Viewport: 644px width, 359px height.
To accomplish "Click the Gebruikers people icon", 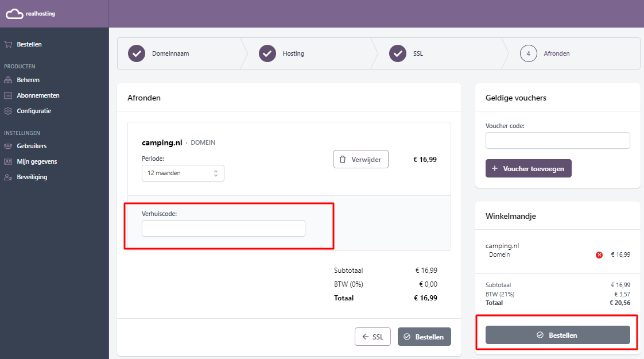I will coord(8,146).
